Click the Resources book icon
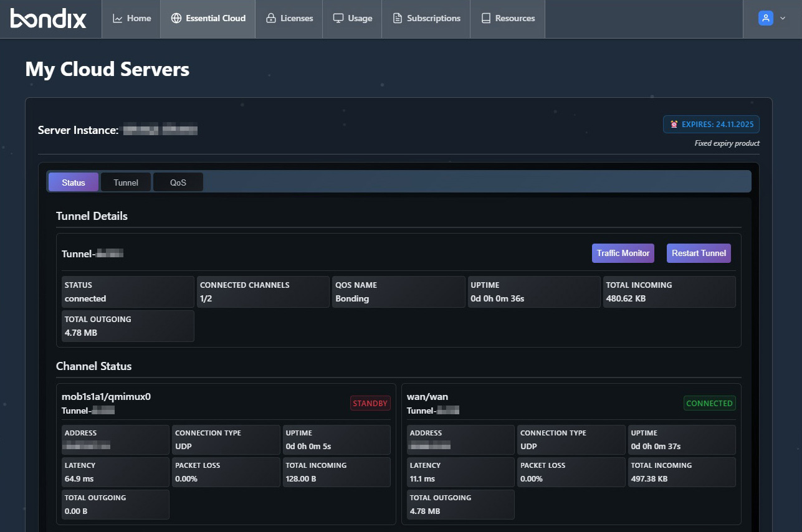Image resolution: width=802 pixels, height=532 pixels. (x=486, y=19)
